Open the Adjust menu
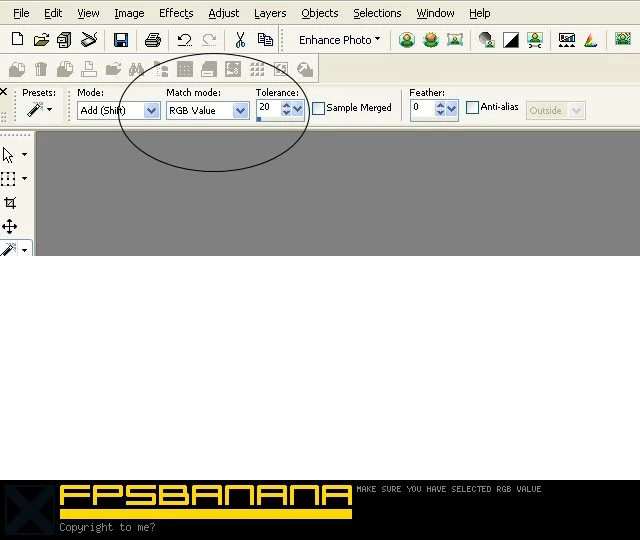This screenshot has width=640, height=540. [x=224, y=13]
